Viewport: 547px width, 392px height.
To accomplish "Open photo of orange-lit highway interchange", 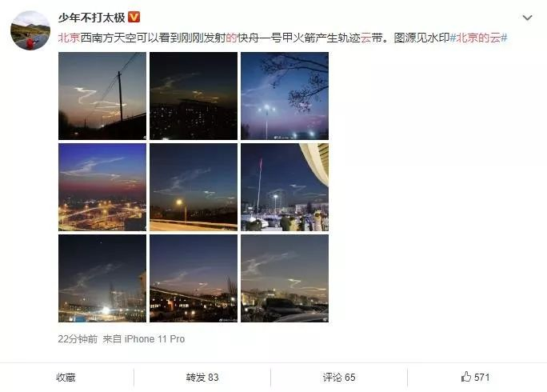I will [102, 187].
